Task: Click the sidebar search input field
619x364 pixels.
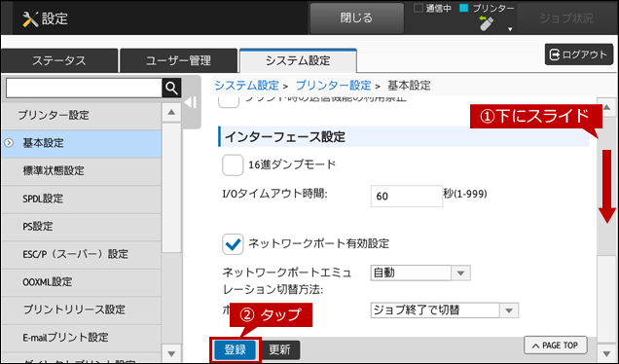Action: pyautogui.click(x=84, y=88)
